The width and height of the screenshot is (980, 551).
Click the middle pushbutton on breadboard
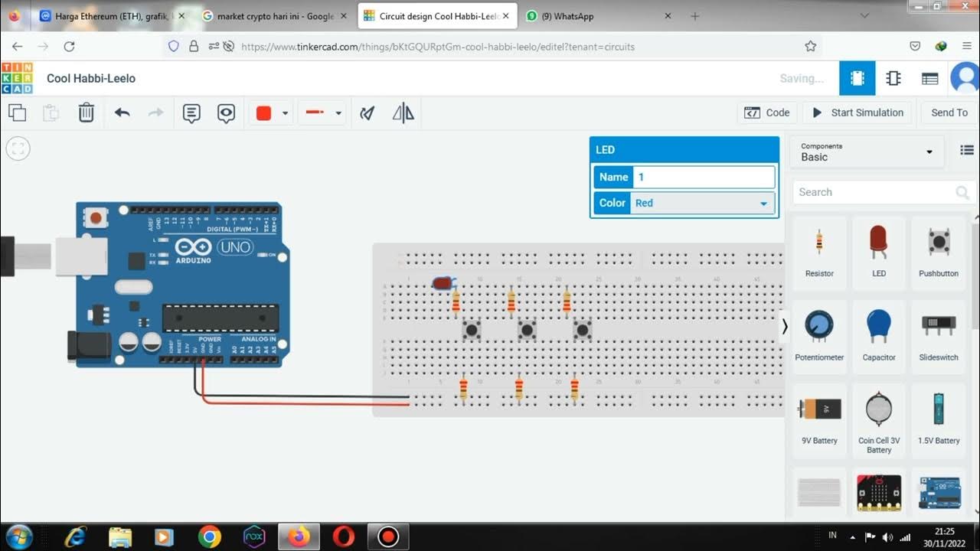click(x=527, y=331)
